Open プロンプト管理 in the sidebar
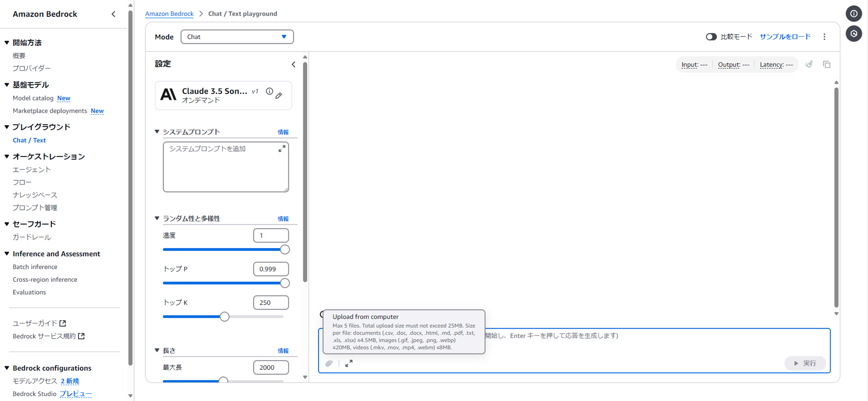The width and height of the screenshot is (868, 401). 35,208
